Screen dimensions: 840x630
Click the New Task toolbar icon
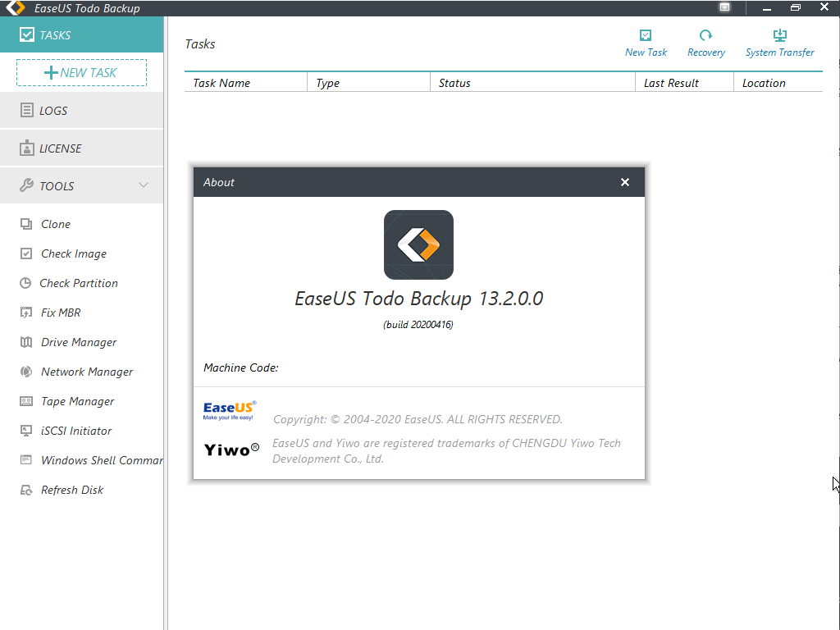click(646, 35)
